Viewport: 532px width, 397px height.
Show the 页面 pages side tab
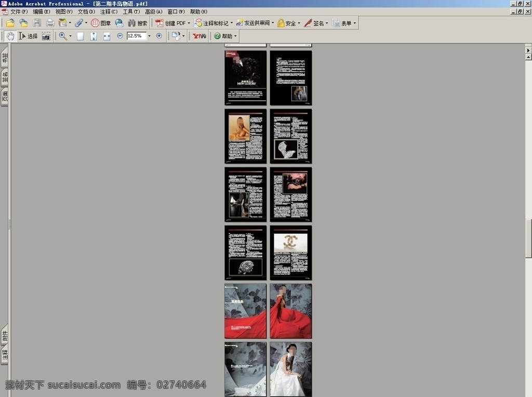point(4,97)
